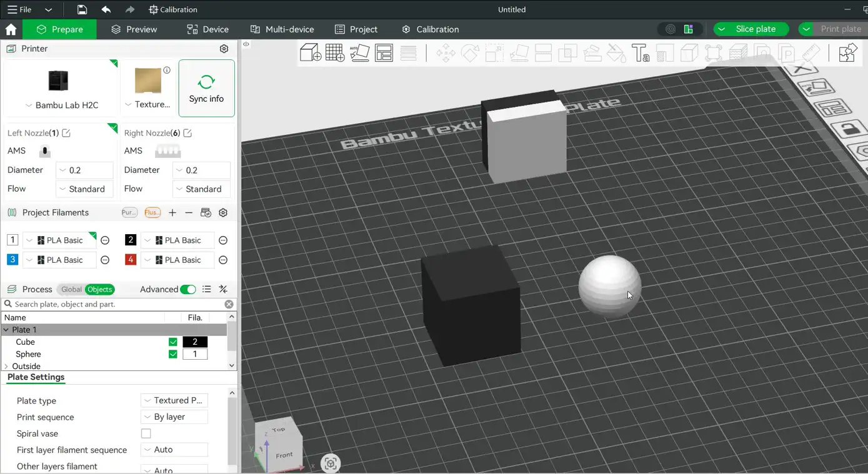The height and width of the screenshot is (474, 868).
Task: Open the Right Nozzle Flow dropdown
Action: pyautogui.click(x=202, y=189)
